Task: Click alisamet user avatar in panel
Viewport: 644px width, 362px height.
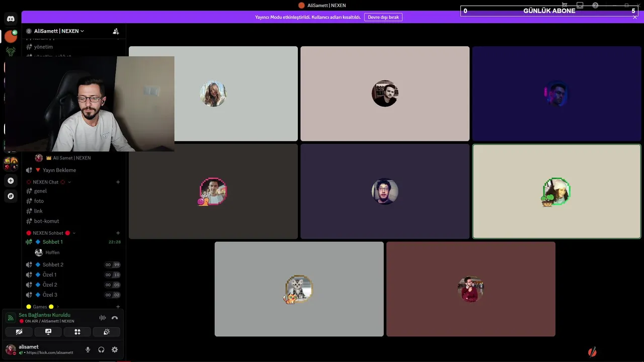Action: pos(10,349)
